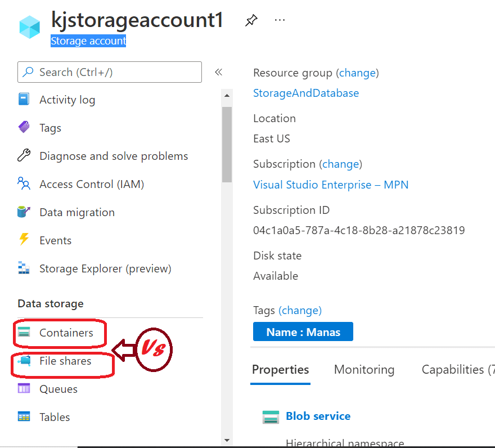This screenshot has height=448, width=495.
Task: Open Blob service link
Action: (x=318, y=416)
